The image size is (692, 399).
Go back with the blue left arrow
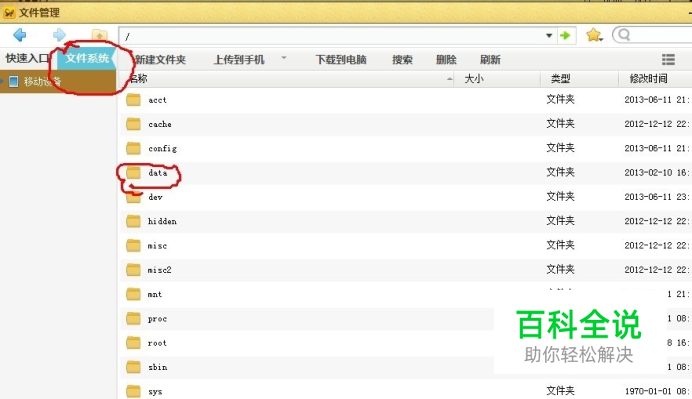point(20,35)
